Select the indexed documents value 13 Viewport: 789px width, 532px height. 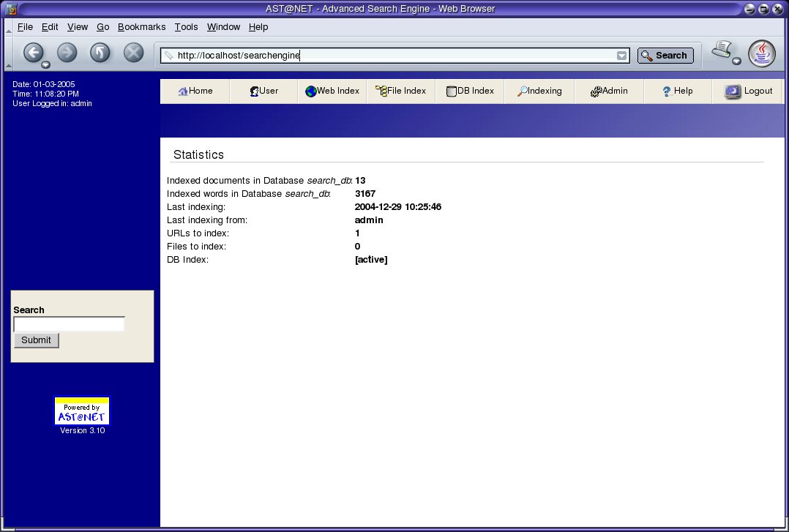[x=360, y=181]
